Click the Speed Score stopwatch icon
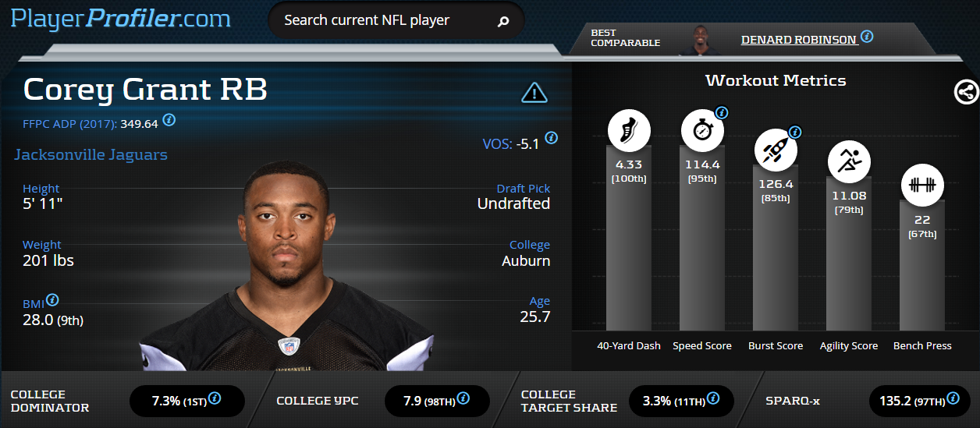 702,130
